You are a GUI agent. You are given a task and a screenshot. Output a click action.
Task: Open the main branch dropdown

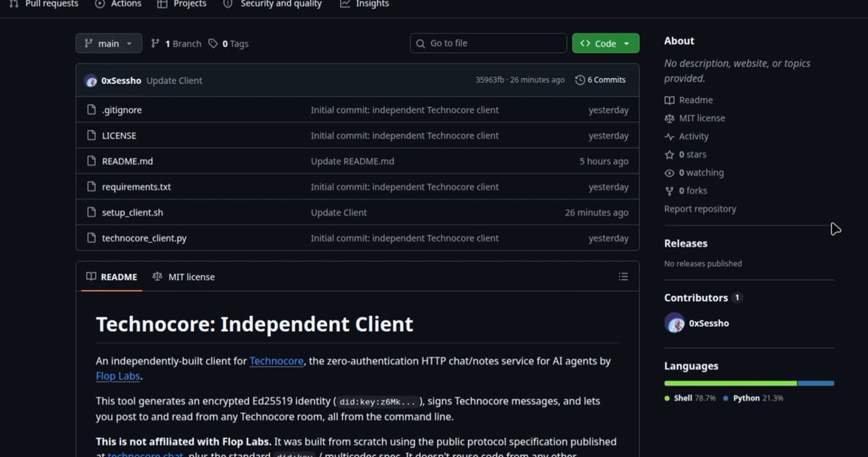pos(109,43)
